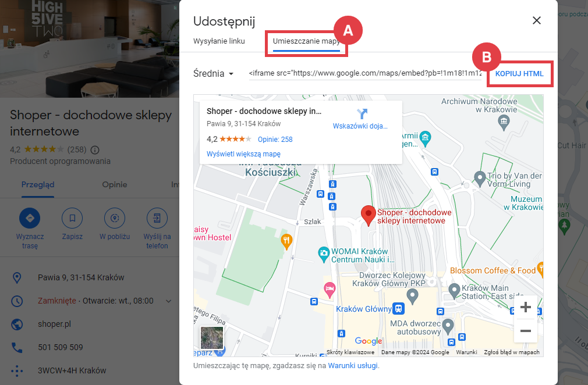
Task: Click the rating info circle icon
Action: [x=95, y=150]
